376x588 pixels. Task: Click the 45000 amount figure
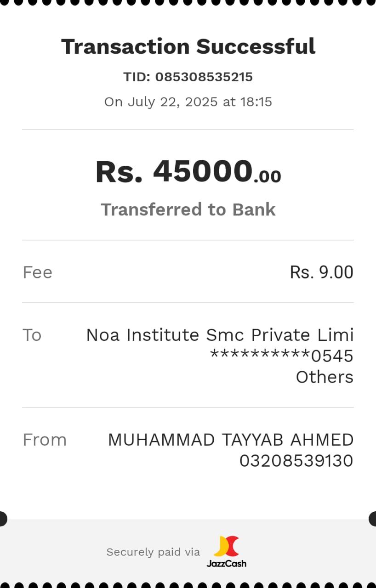(x=203, y=172)
